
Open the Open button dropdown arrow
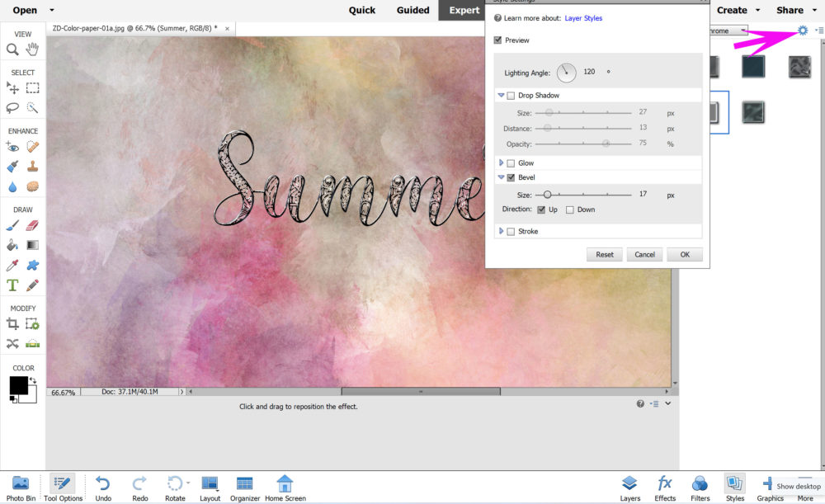coord(51,10)
